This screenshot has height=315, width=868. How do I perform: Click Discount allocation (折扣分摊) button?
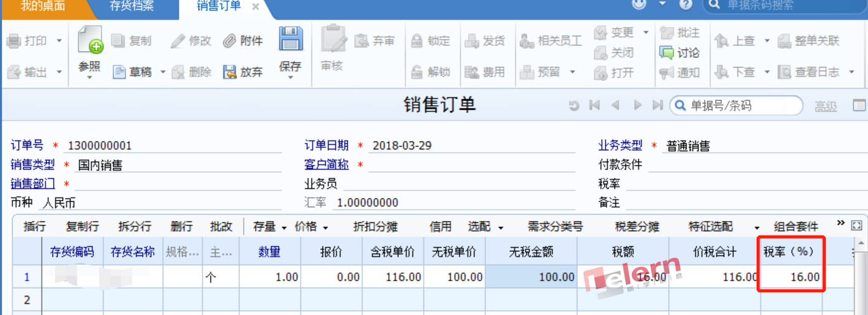tap(375, 226)
